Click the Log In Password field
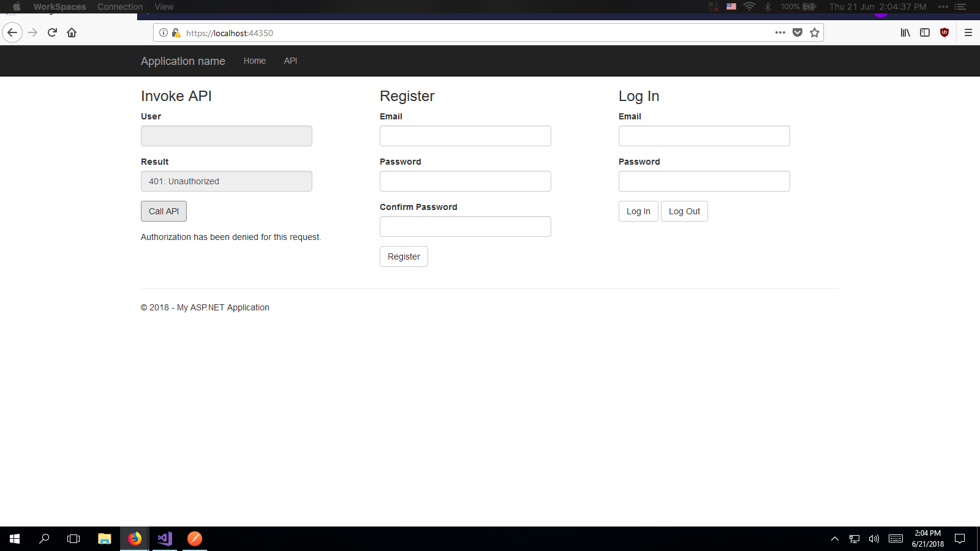 click(704, 181)
